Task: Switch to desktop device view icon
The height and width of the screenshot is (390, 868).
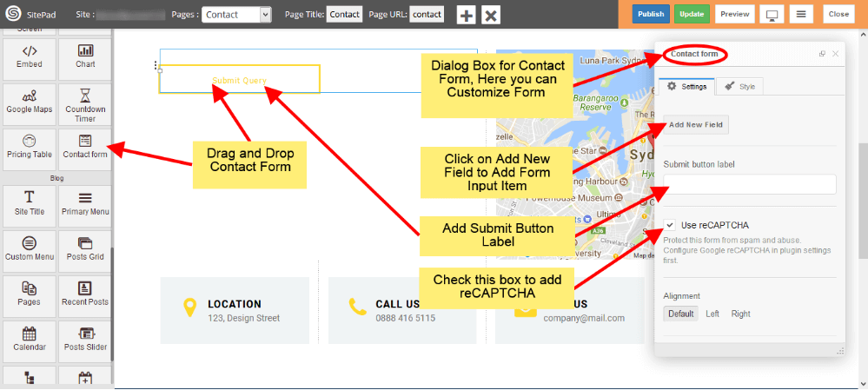Action: point(772,15)
